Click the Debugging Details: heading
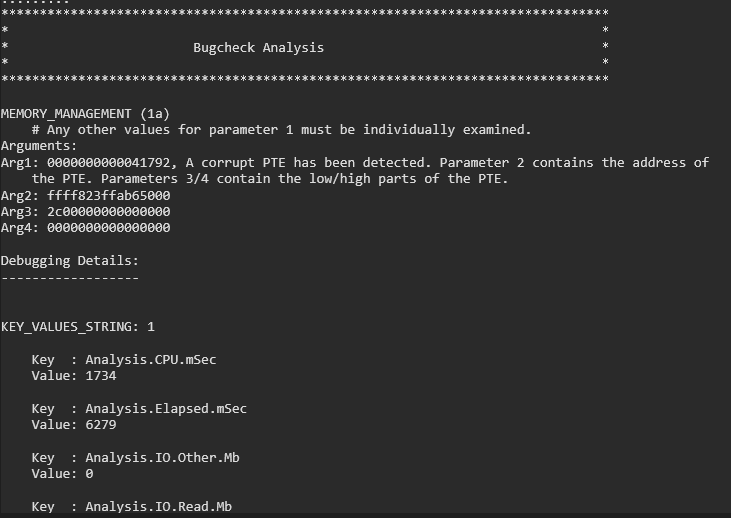 (69, 261)
